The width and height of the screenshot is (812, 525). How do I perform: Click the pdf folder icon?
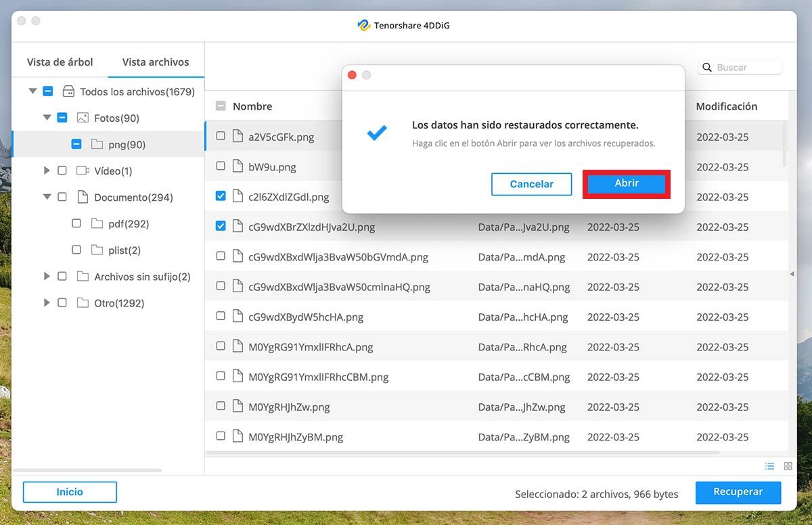pos(97,224)
